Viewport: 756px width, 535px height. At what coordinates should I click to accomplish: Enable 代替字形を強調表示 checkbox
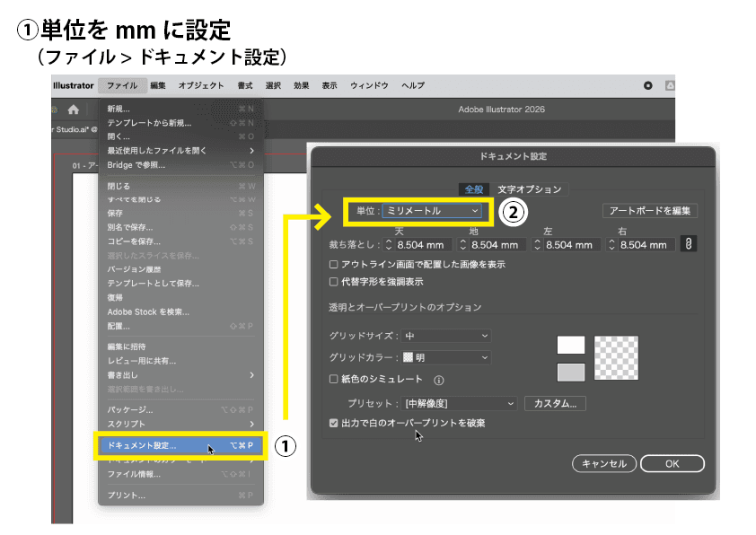pyautogui.click(x=333, y=282)
